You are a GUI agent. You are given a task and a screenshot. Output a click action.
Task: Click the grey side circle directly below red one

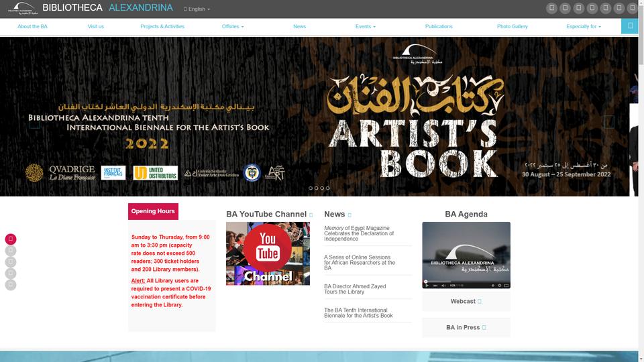pyautogui.click(x=11, y=250)
